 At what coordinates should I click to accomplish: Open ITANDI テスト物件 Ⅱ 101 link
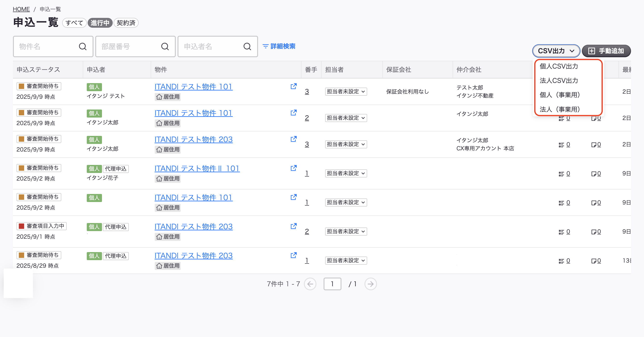click(197, 168)
